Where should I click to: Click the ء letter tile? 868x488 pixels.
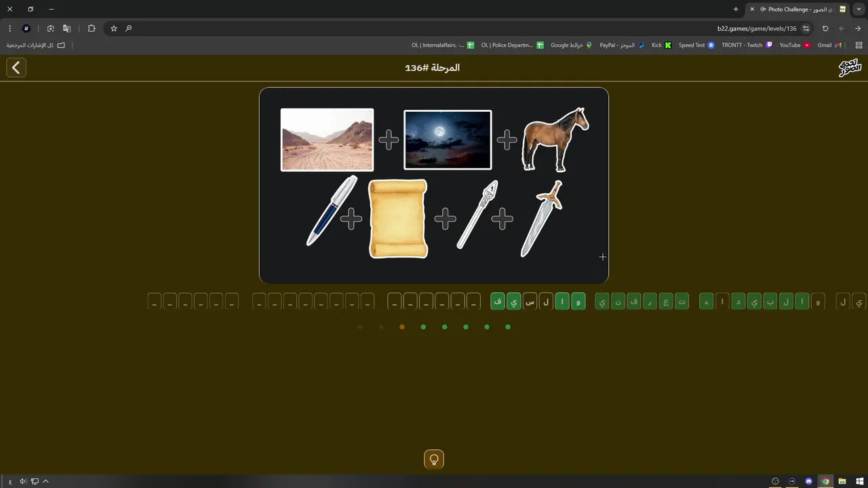click(x=707, y=302)
